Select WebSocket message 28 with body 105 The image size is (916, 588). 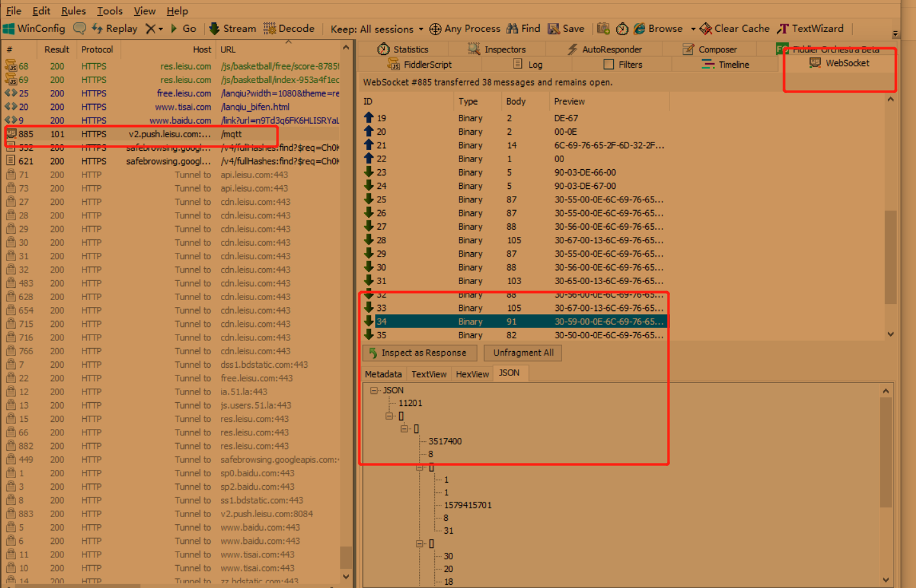[x=515, y=240]
